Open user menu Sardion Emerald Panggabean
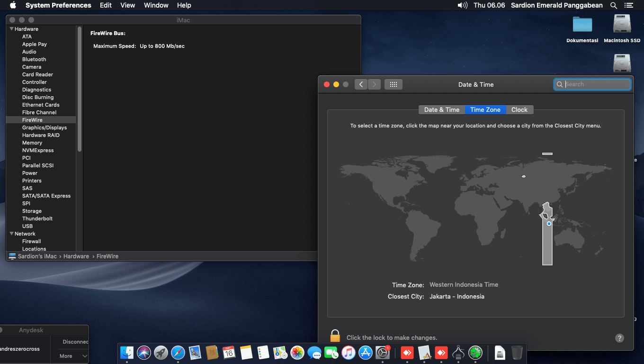Image resolution: width=644 pixels, height=364 pixels. point(557,5)
